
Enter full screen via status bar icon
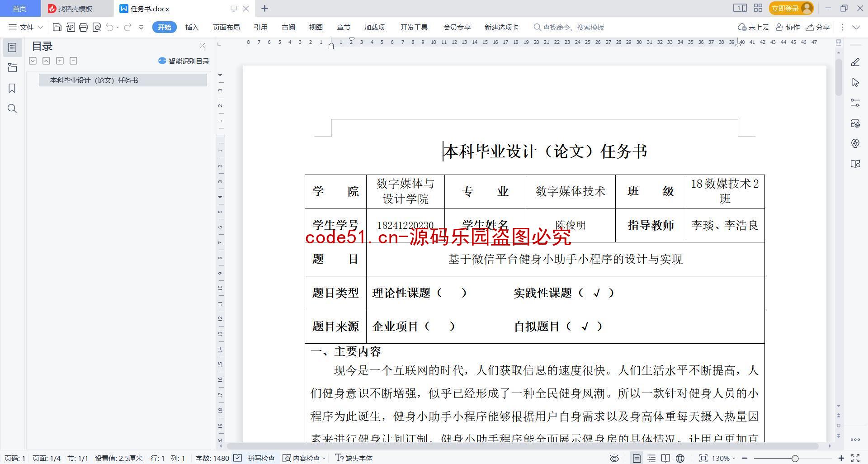855,458
